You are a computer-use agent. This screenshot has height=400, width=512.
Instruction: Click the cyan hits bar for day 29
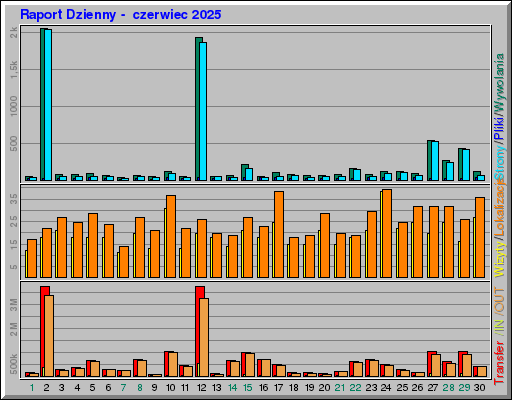point(466,165)
